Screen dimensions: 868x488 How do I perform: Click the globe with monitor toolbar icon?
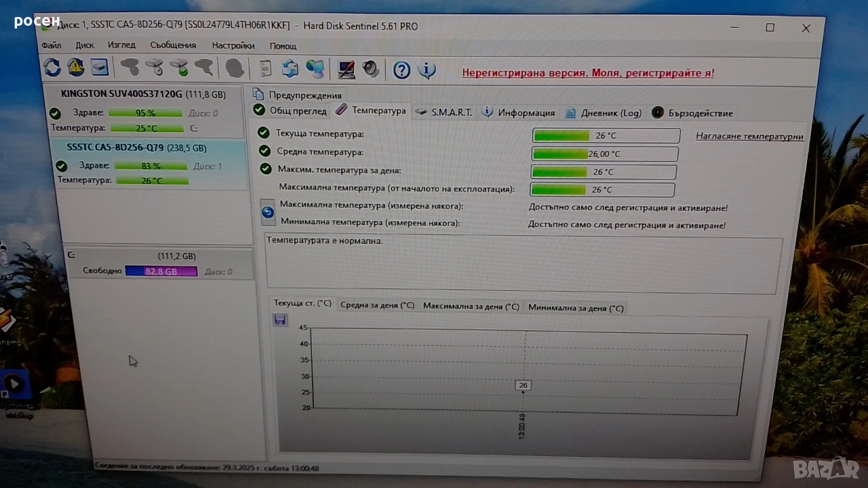(315, 68)
